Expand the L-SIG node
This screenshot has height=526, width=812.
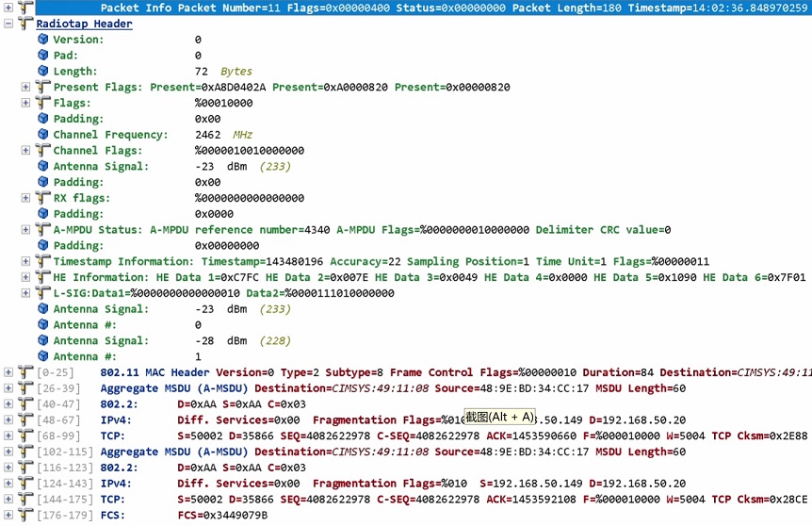click(25, 293)
